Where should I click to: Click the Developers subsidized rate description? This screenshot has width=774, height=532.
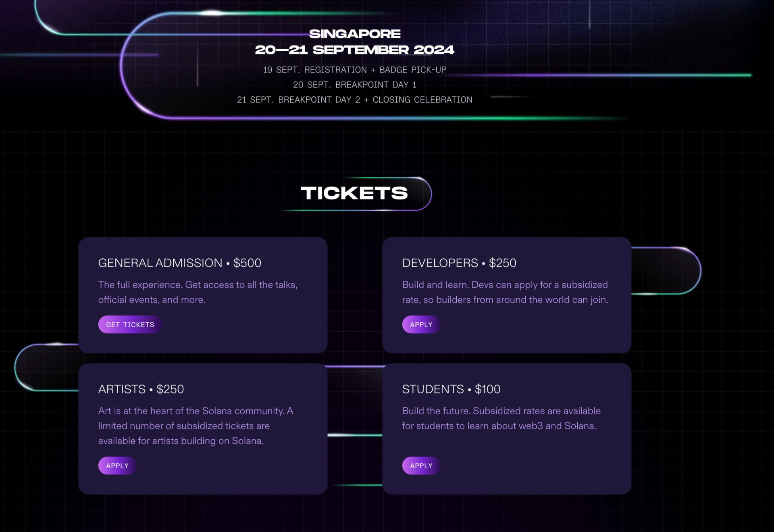pos(505,292)
